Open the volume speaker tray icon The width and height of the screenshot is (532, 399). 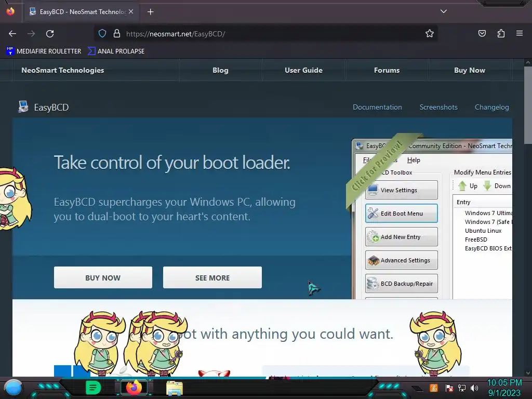(x=474, y=388)
